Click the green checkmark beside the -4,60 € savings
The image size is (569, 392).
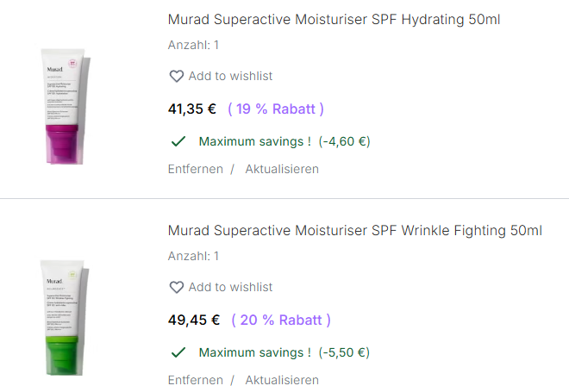point(178,141)
